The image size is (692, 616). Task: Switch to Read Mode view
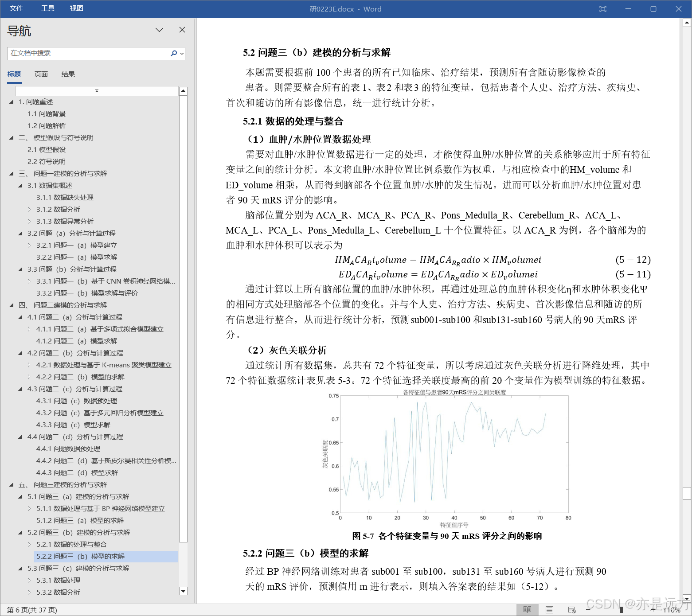527,610
